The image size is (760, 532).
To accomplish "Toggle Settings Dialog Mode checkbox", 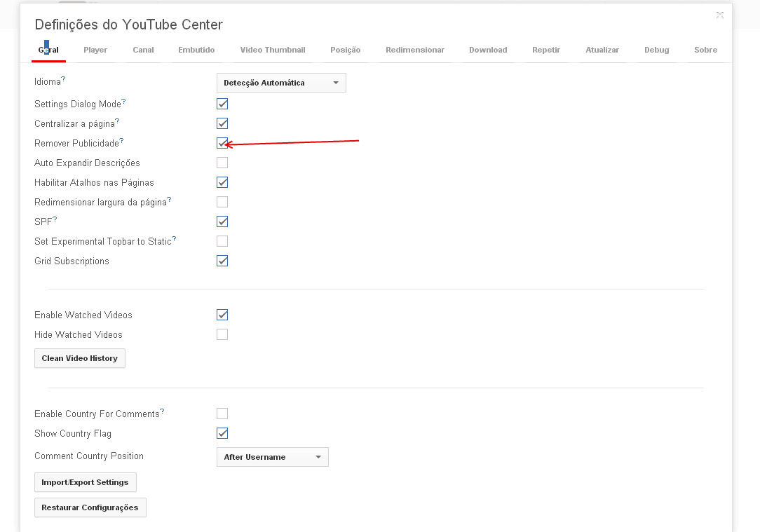I will pyautogui.click(x=222, y=104).
